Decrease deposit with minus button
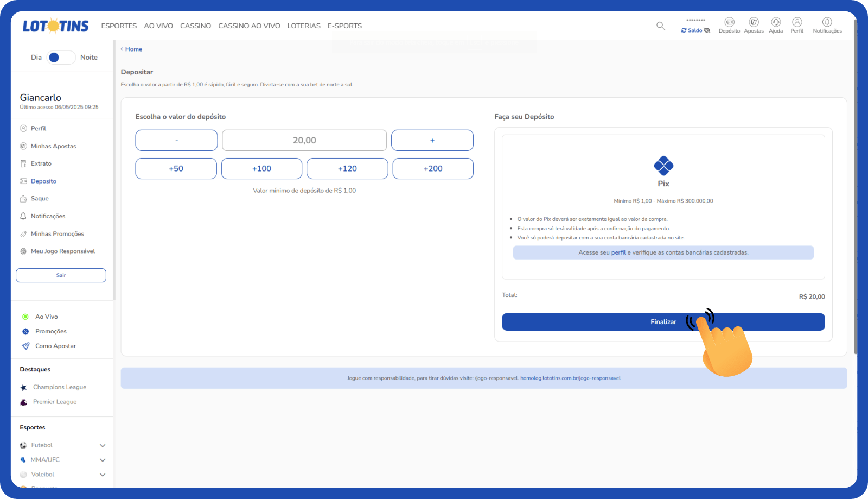868x499 pixels. (x=176, y=140)
